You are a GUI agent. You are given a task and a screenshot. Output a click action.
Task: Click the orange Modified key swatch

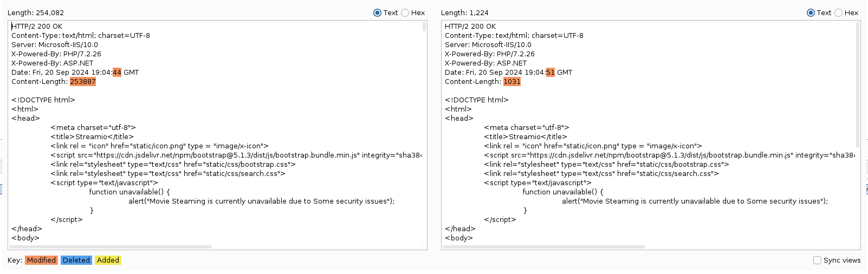coord(41,260)
